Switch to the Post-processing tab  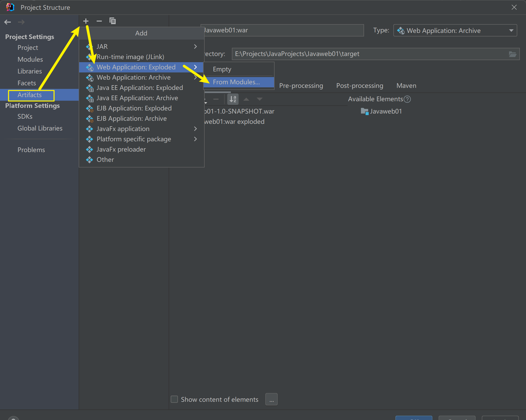pyautogui.click(x=360, y=86)
